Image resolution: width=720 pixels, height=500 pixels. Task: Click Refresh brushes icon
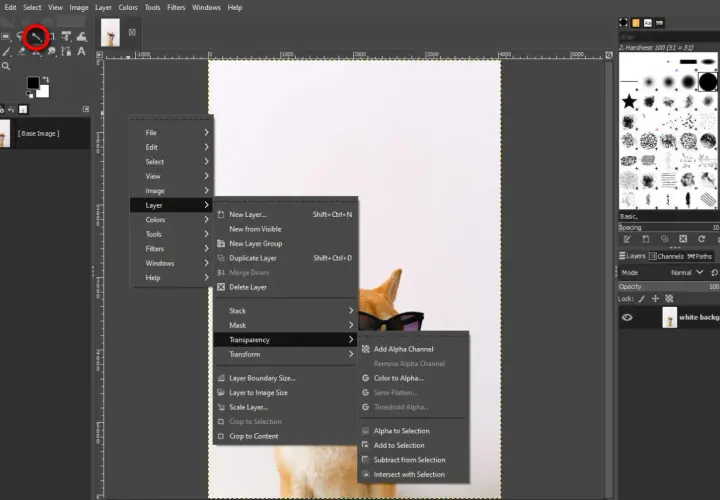[701, 239]
